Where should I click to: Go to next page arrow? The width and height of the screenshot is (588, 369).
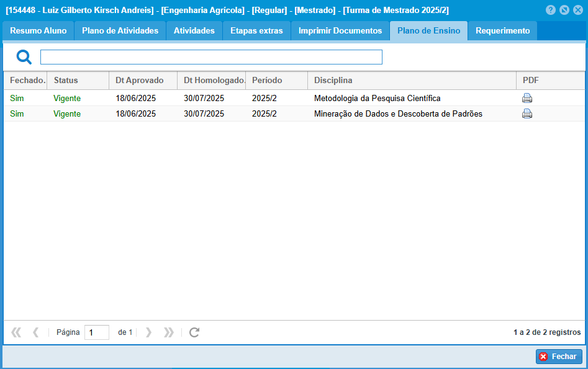coord(148,332)
